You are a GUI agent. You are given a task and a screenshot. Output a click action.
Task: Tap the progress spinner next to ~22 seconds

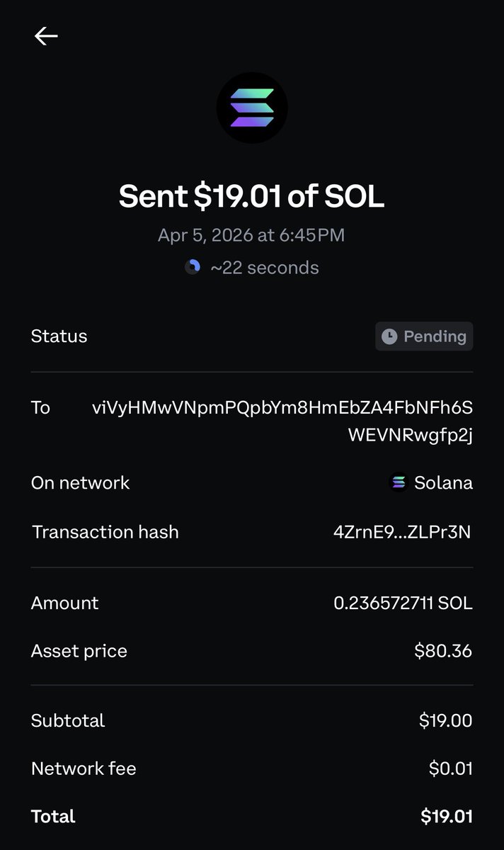pyautogui.click(x=193, y=267)
